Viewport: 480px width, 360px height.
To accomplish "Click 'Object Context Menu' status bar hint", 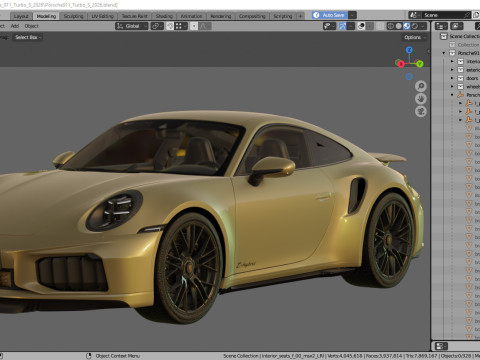I will [x=117, y=356].
